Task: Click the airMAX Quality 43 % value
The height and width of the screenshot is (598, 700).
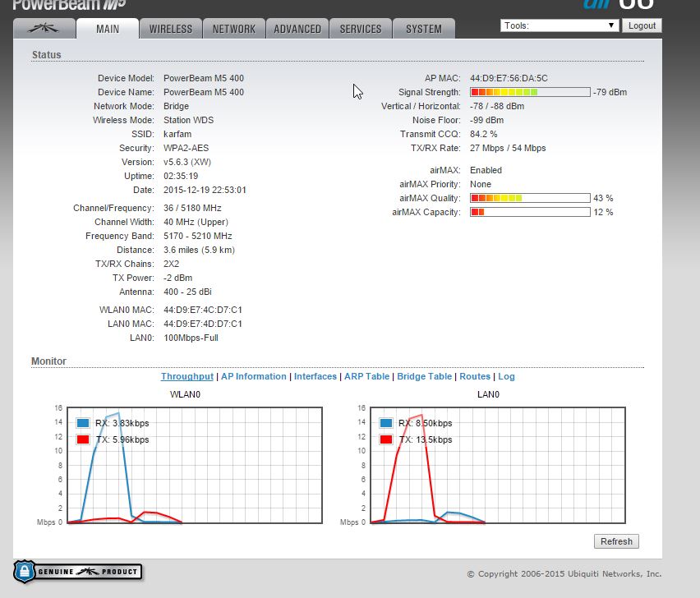Action: 603,198
